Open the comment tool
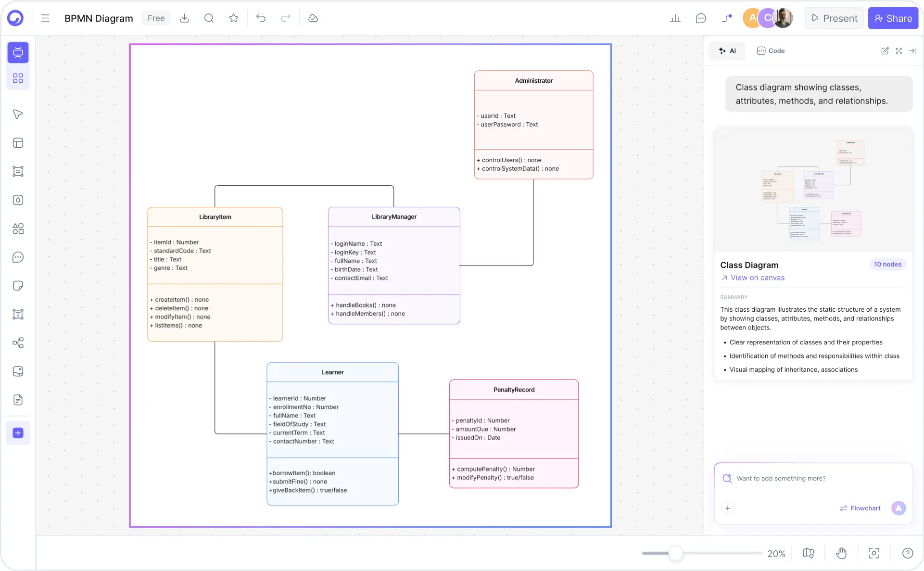The height and width of the screenshot is (571, 924). click(18, 257)
